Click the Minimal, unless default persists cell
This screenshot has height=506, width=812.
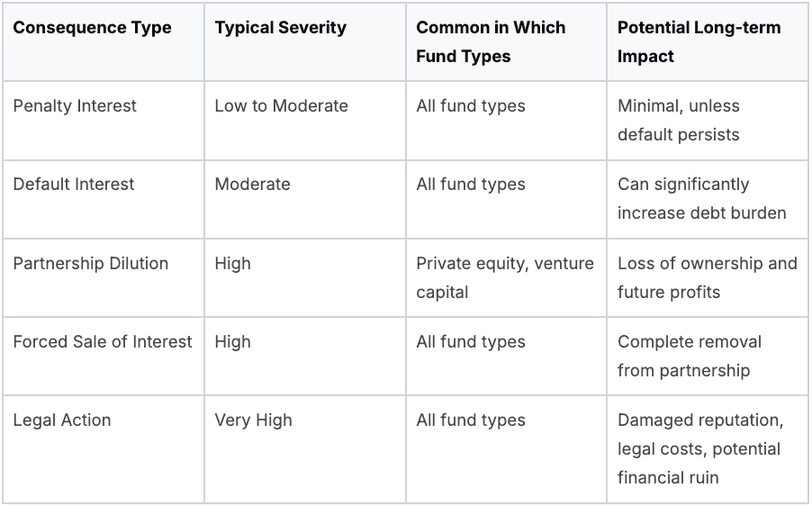click(679, 120)
